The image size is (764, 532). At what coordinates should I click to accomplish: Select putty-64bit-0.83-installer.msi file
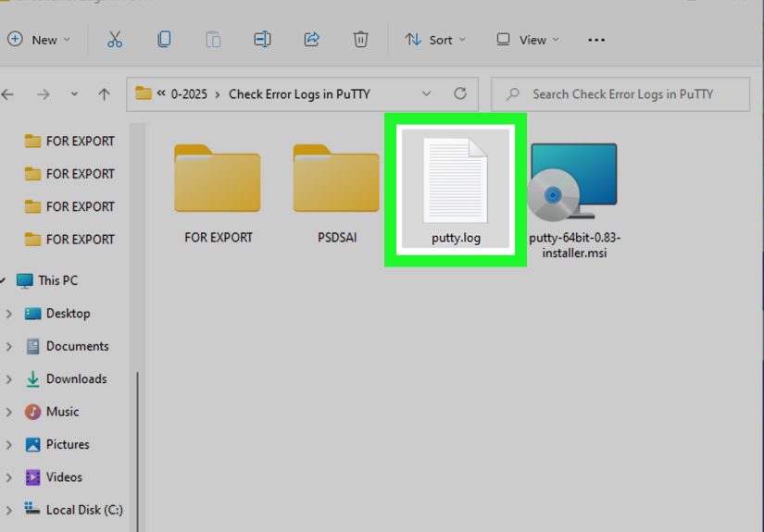574,201
